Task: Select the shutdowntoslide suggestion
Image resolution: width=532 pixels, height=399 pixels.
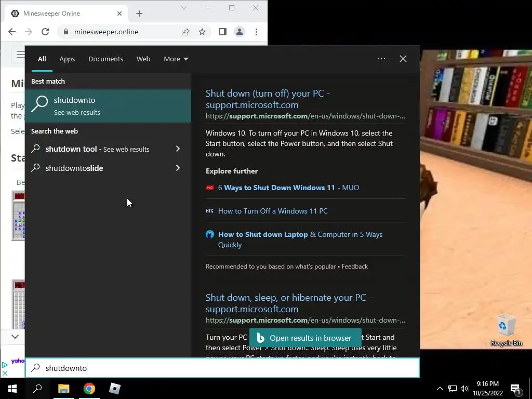Action: pos(74,168)
